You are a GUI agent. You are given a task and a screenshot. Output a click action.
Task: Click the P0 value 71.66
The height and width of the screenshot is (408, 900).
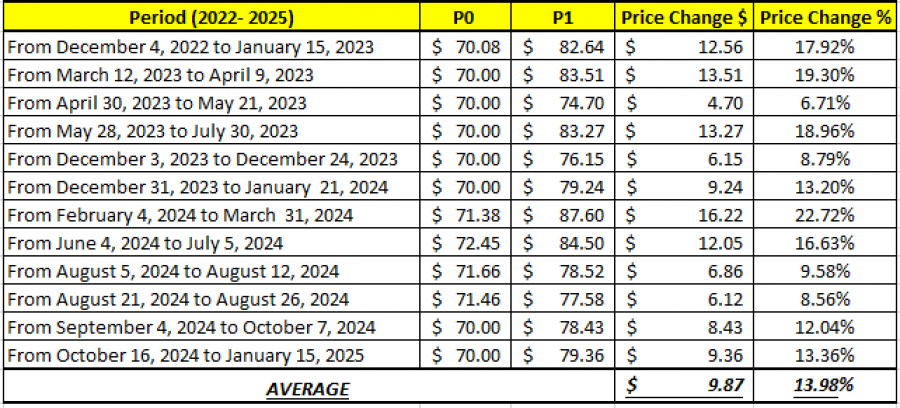(x=469, y=271)
